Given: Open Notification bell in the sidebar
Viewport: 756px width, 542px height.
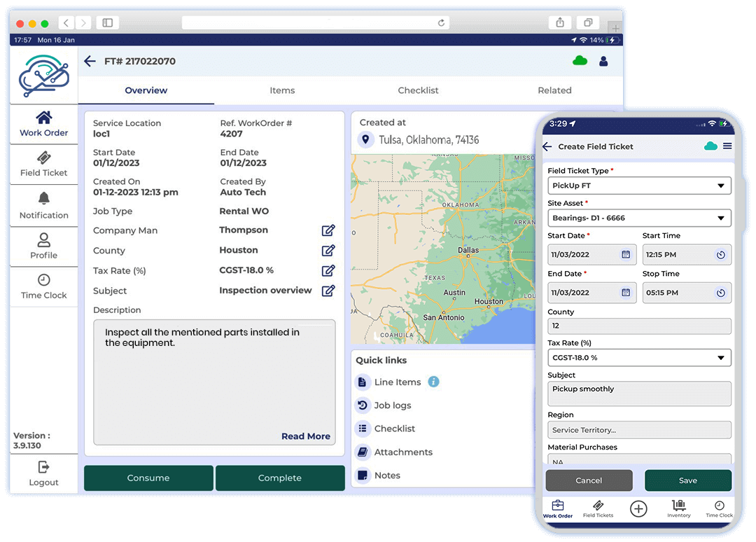Looking at the screenshot, I should [x=44, y=206].
